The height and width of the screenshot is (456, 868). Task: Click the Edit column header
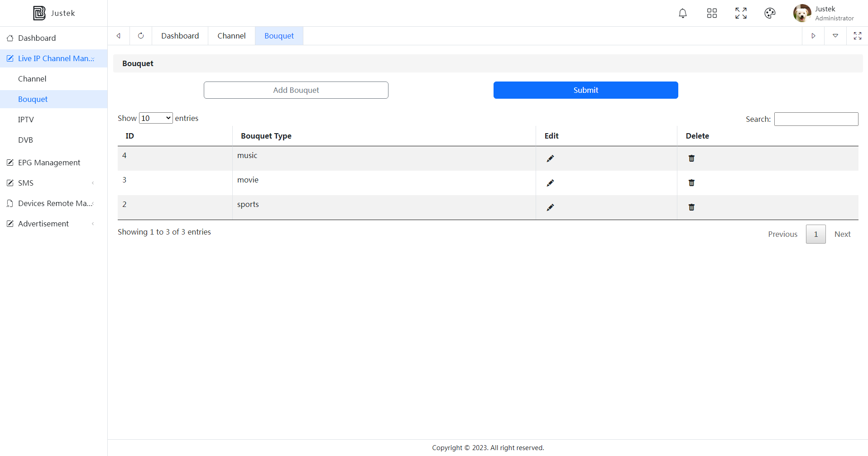pos(606,136)
